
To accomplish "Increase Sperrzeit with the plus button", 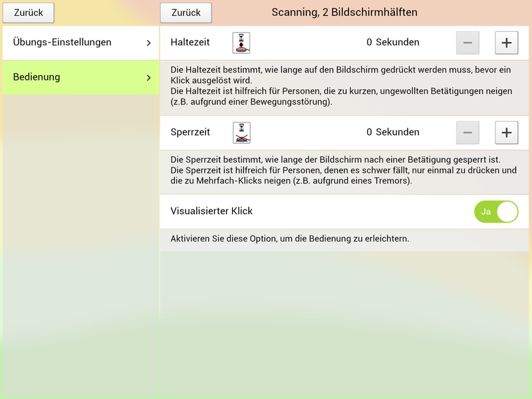I will click(x=506, y=132).
